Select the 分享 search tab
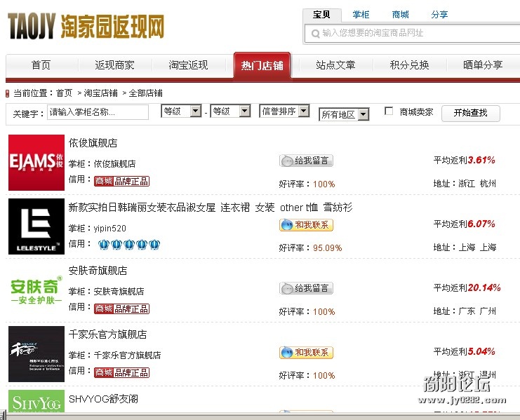Screen dimensions: 520x420 tap(440, 15)
